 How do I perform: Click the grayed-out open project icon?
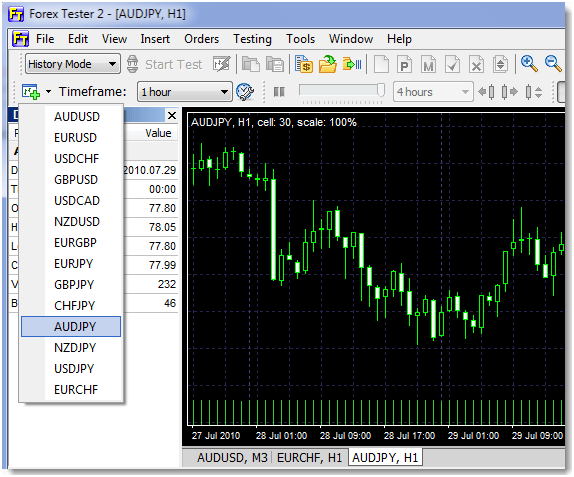(251, 64)
